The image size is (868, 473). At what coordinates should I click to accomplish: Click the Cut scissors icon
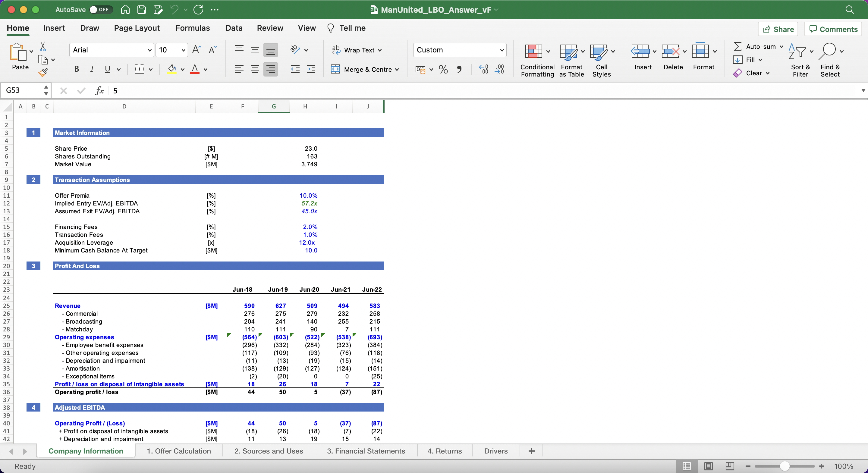tap(43, 46)
